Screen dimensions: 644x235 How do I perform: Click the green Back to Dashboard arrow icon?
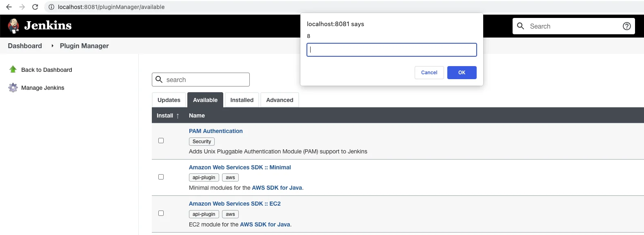point(13,69)
